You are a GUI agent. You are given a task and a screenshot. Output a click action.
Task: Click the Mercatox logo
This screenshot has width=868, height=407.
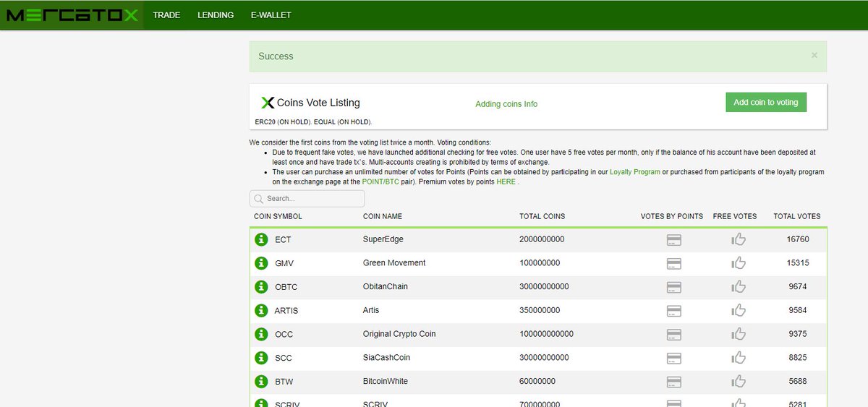pos(72,14)
